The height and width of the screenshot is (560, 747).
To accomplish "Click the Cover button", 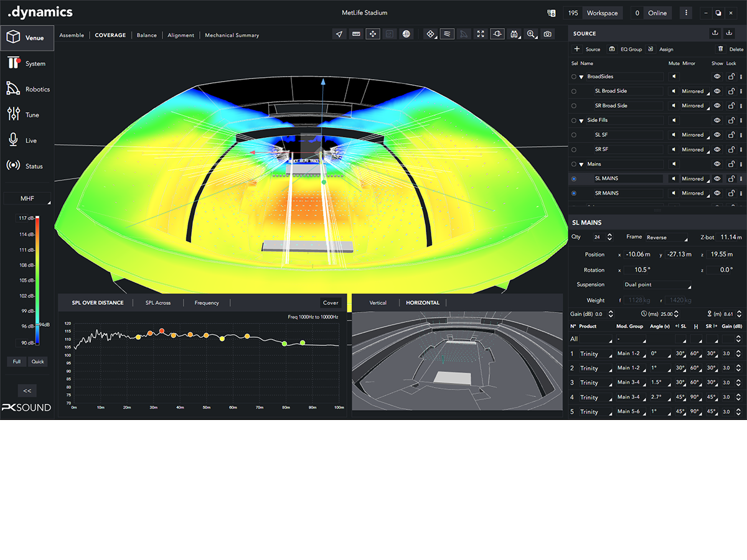I will tap(331, 302).
